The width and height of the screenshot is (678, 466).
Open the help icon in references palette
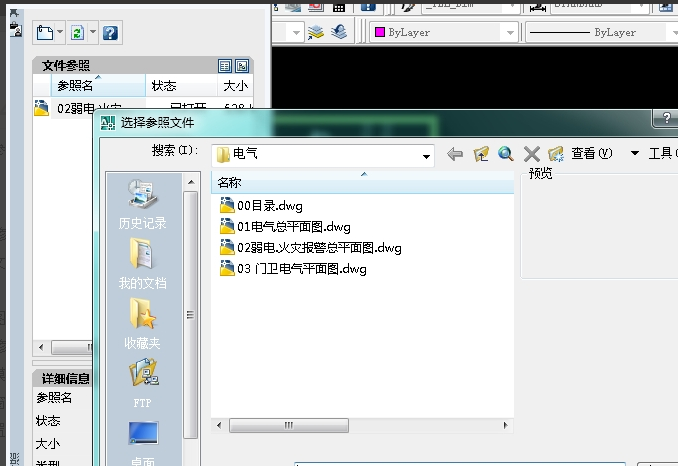point(111,32)
